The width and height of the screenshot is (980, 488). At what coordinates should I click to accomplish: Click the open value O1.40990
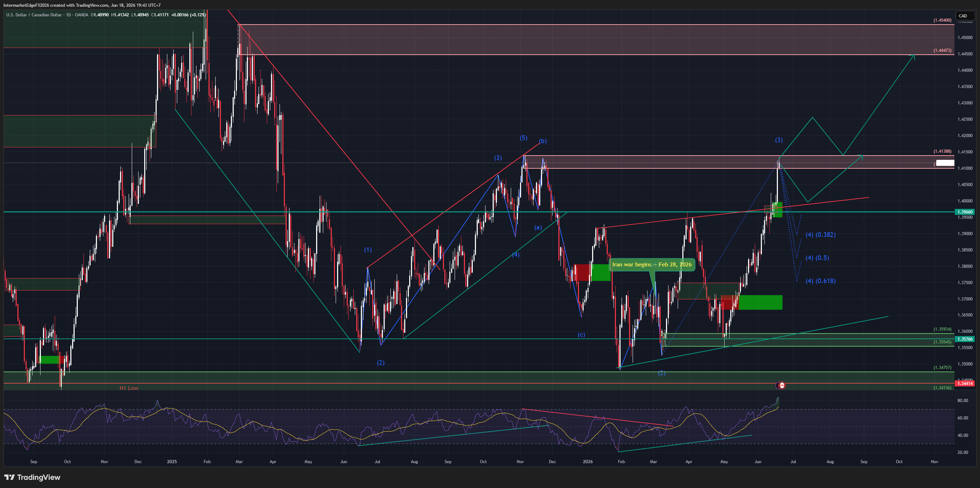click(100, 15)
